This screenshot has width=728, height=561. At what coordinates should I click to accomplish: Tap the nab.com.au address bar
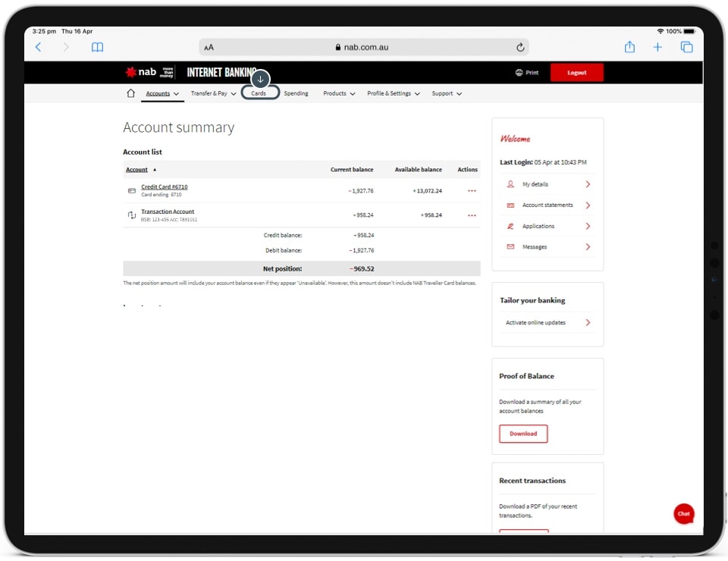362,47
